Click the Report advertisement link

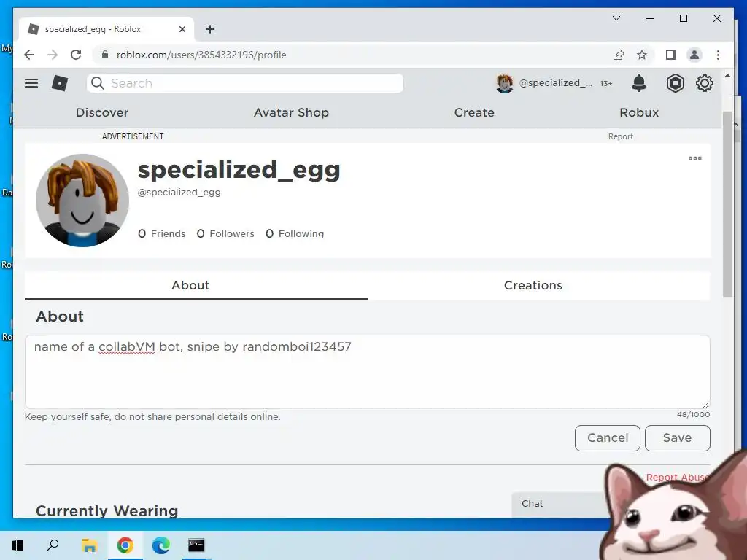click(x=620, y=136)
